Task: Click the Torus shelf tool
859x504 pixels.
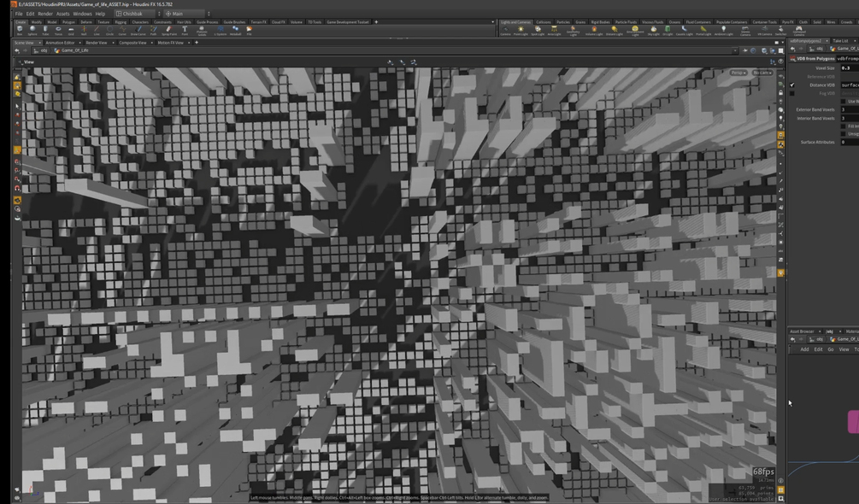Action: (58, 30)
